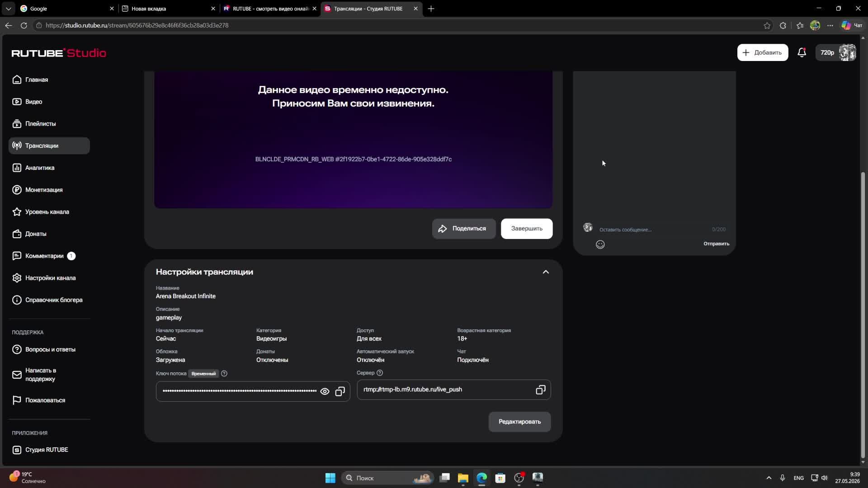Viewport: 868px width, 488px height.
Task: Go back in the browser
Action: [x=9, y=26]
